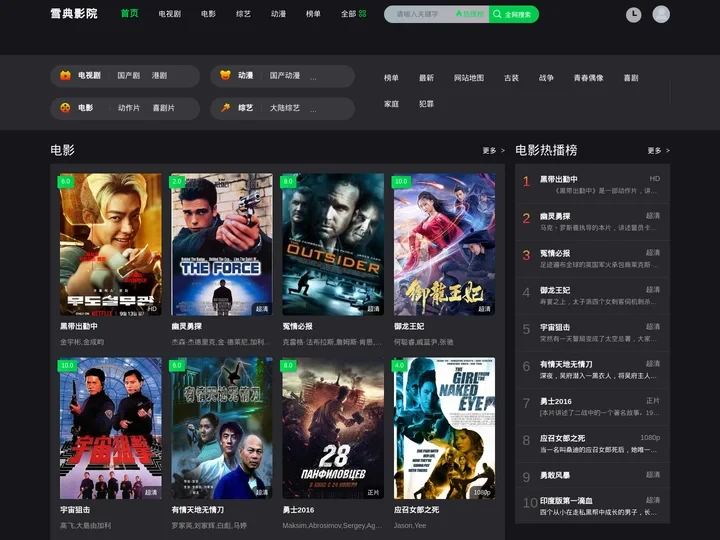Expand more options in 动漫 pill

313,77
